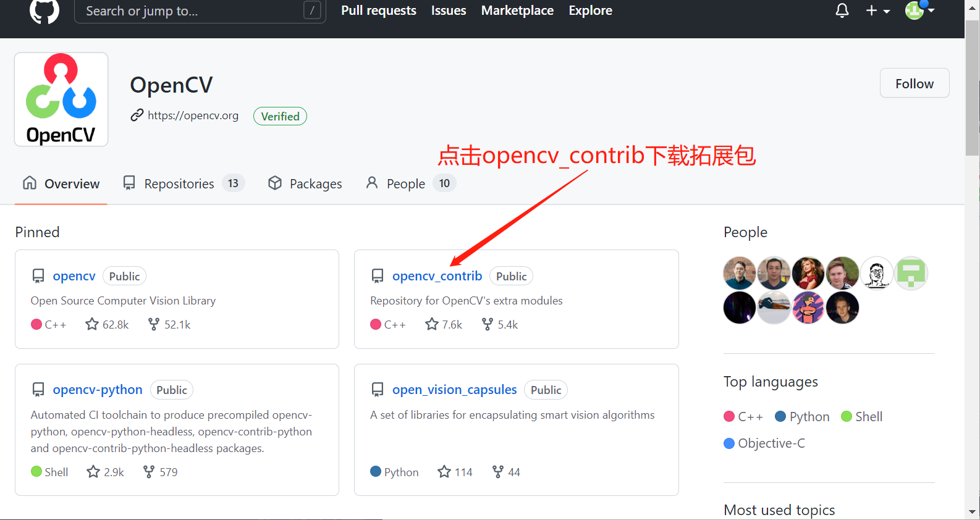Select the Overview tab
The height and width of the screenshot is (520, 980).
point(61,183)
